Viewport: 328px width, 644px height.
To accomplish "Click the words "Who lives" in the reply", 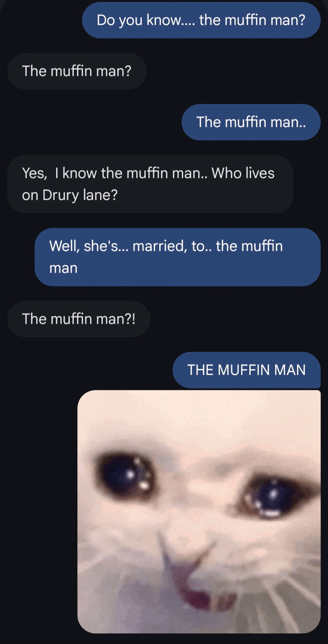I will tap(243, 173).
